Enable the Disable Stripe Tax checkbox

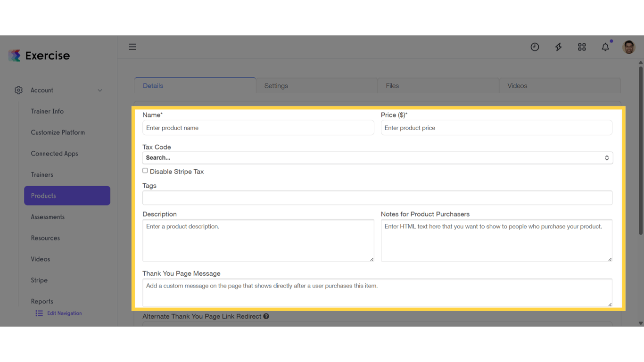[x=145, y=170]
